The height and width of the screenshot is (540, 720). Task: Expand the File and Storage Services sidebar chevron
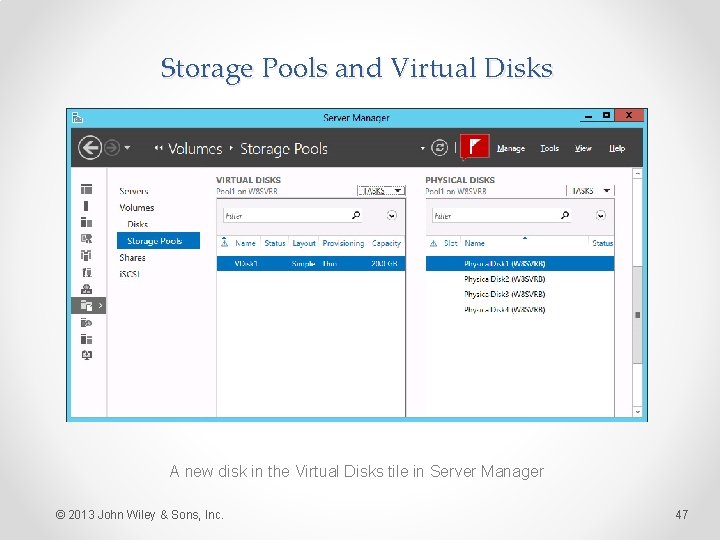101,305
